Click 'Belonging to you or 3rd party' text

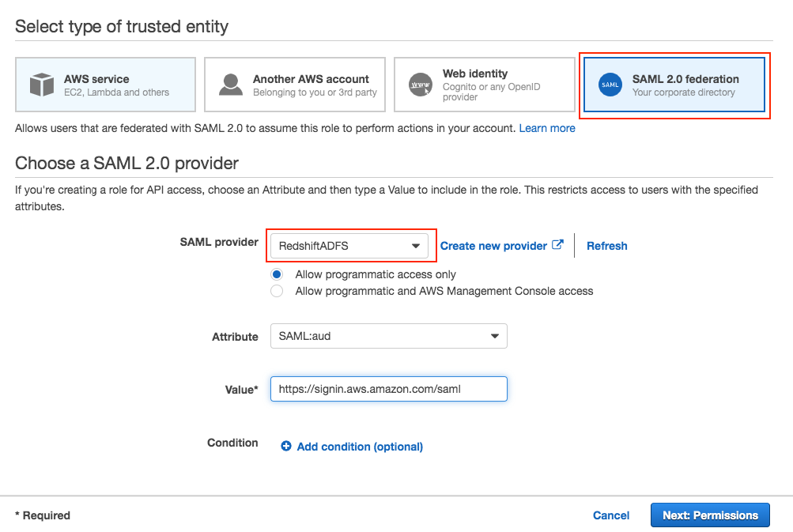tap(315, 92)
